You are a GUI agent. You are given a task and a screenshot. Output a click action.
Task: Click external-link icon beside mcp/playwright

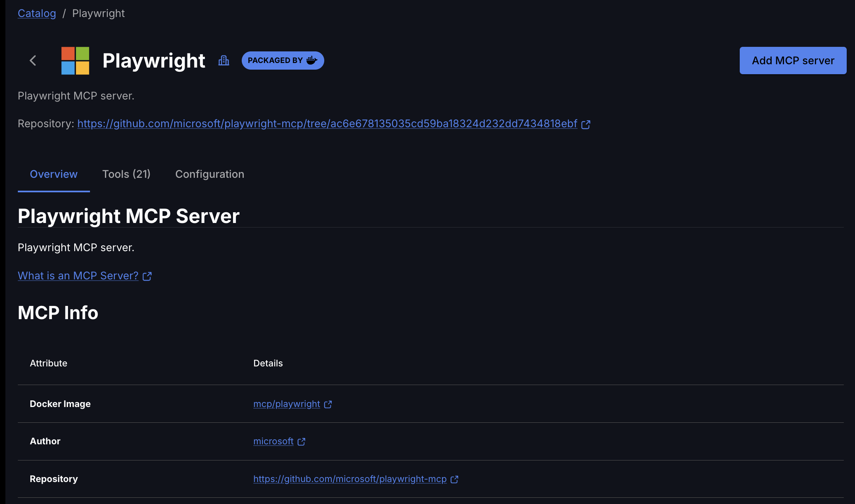(328, 405)
